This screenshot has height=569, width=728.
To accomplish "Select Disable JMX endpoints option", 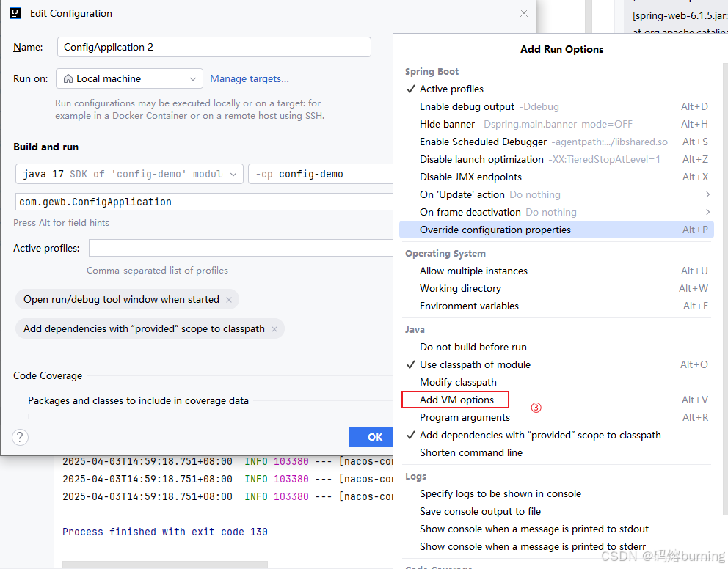I will 556,177.
